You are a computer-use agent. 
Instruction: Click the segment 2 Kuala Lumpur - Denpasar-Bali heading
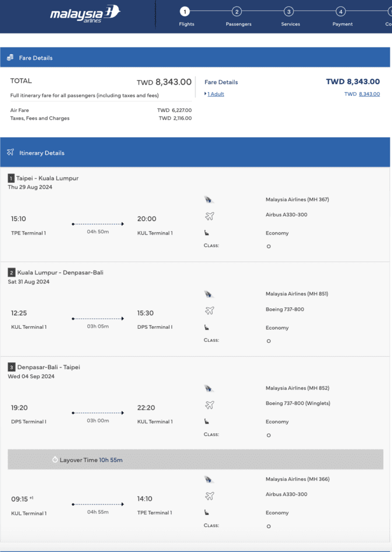pos(55,272)
